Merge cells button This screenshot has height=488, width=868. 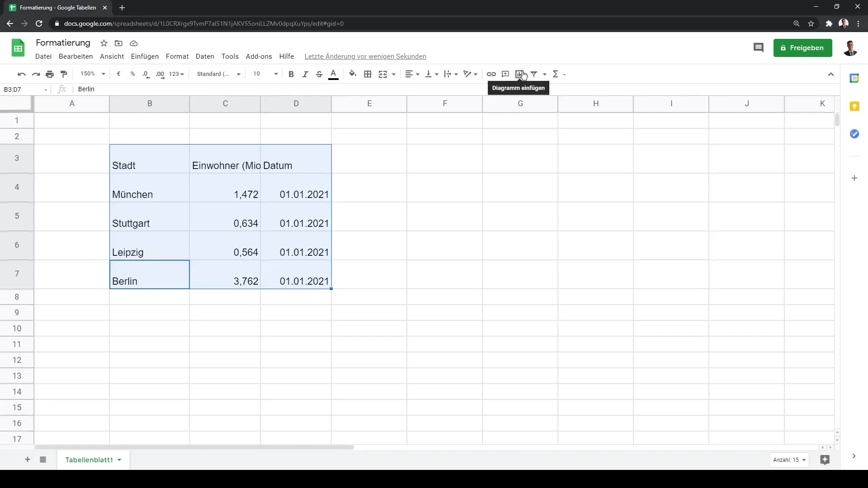point(383,74)
